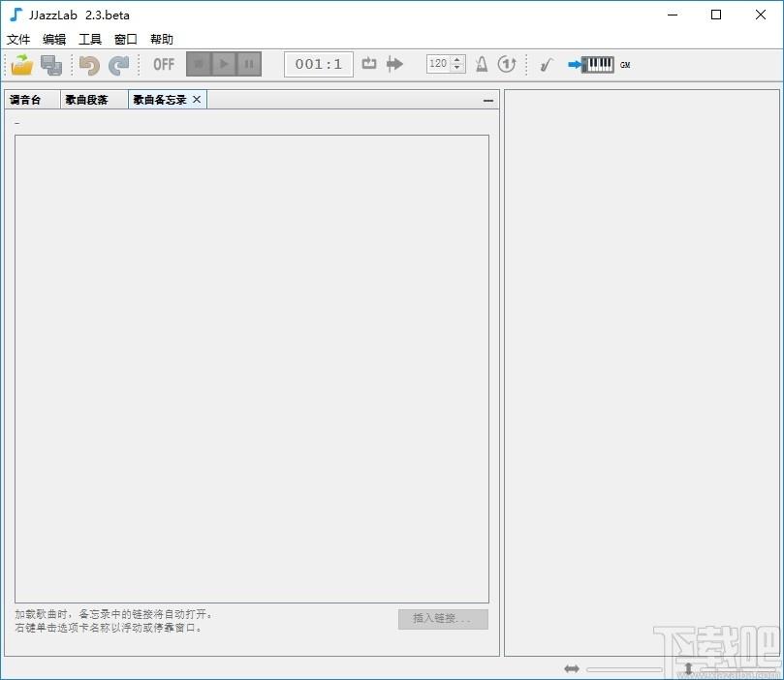Increase tempo with the up arrow
The image size is (784, 680).
(x=457, y=59)
